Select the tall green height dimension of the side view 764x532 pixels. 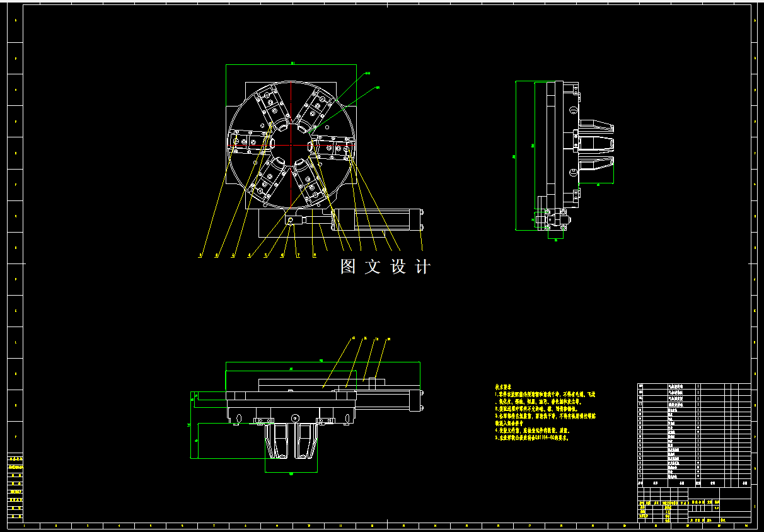point(516,156)
